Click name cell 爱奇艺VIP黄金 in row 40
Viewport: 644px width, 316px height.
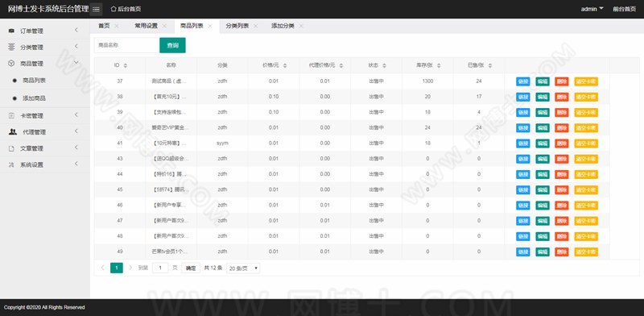click(x=171, y=127)
